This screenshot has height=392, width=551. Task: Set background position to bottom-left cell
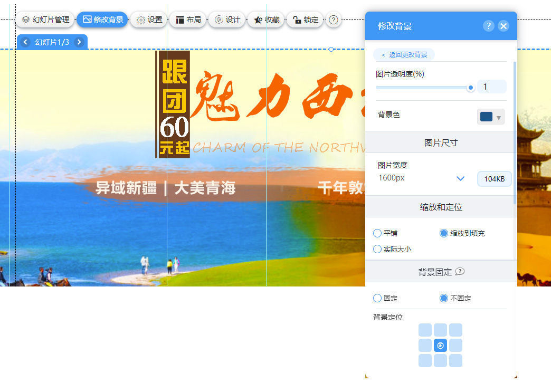[x=425, y=361]
